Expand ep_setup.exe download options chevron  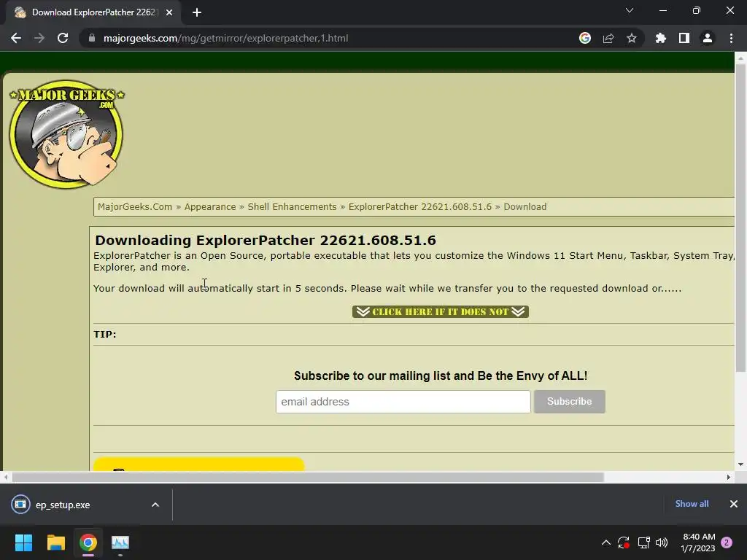point(155,505)
